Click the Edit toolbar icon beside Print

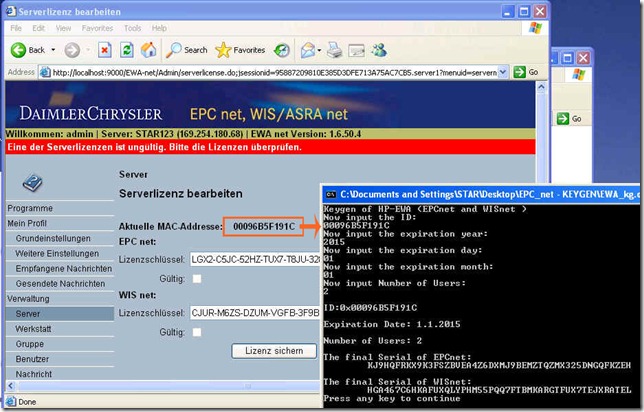tap(356, 50)
